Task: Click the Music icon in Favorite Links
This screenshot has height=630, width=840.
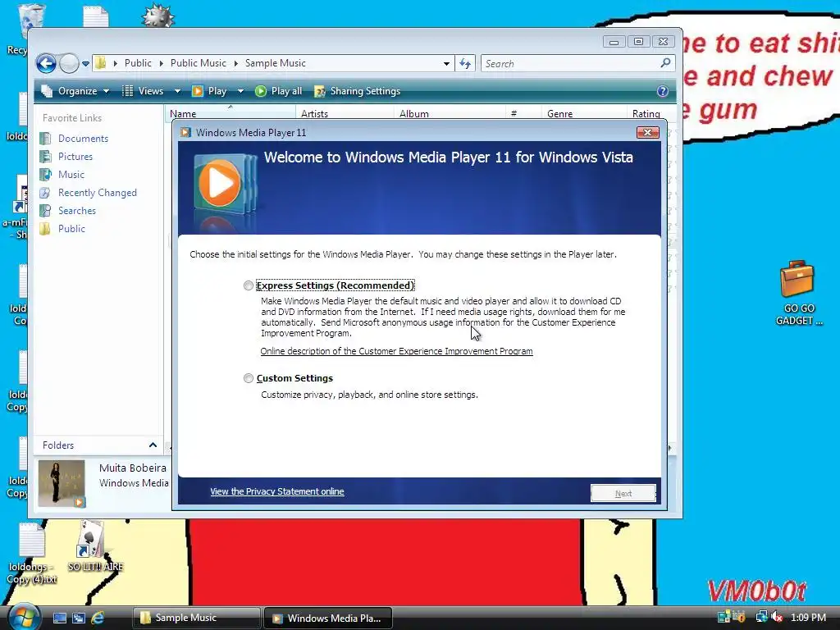Action: pos(46,175)
